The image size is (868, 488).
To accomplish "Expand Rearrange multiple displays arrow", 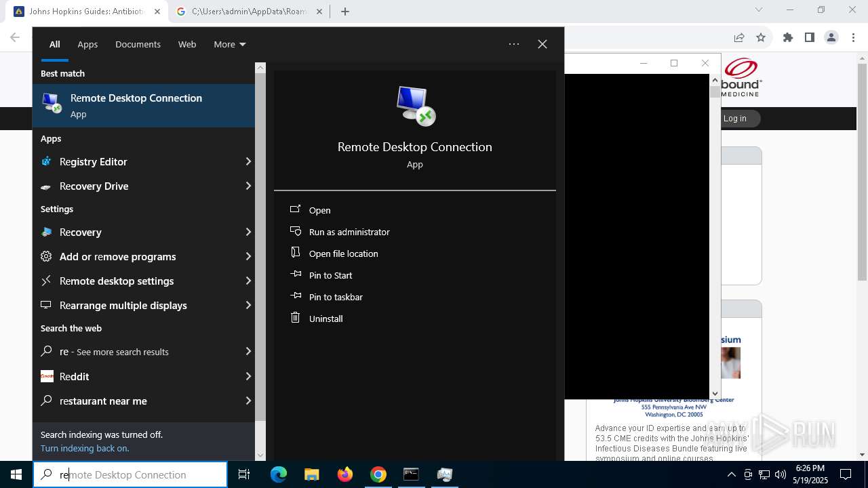I will click(248, 305).
